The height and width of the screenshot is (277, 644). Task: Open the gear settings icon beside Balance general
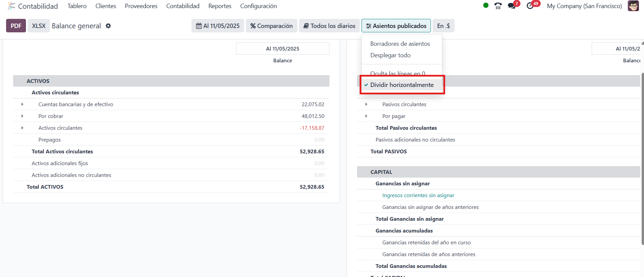[x=108, y=26]
